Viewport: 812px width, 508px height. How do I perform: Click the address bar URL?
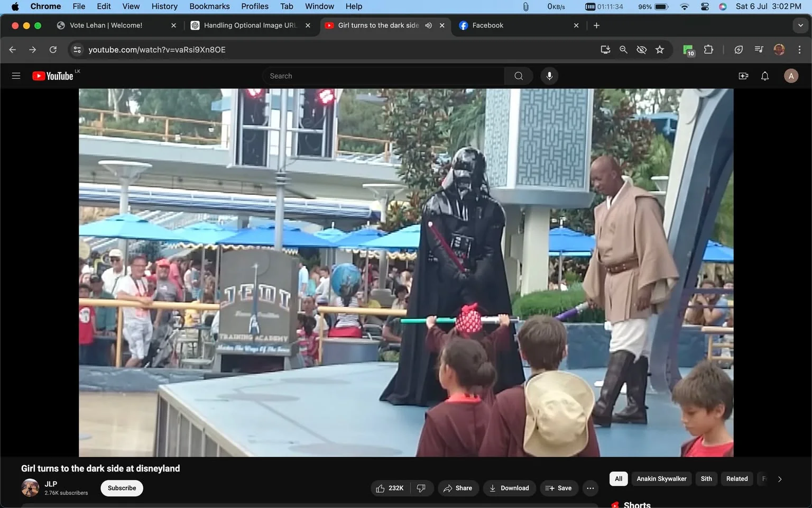tap(156, 49)
